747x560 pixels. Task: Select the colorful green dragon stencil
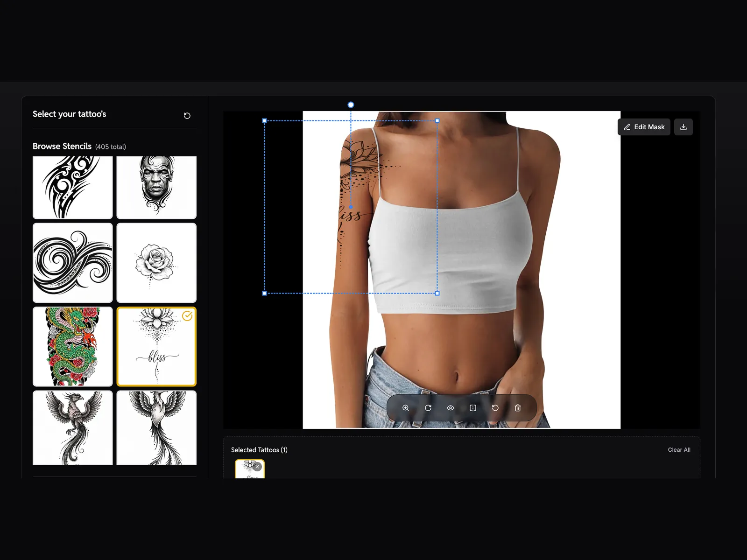(x=73, y=347)
